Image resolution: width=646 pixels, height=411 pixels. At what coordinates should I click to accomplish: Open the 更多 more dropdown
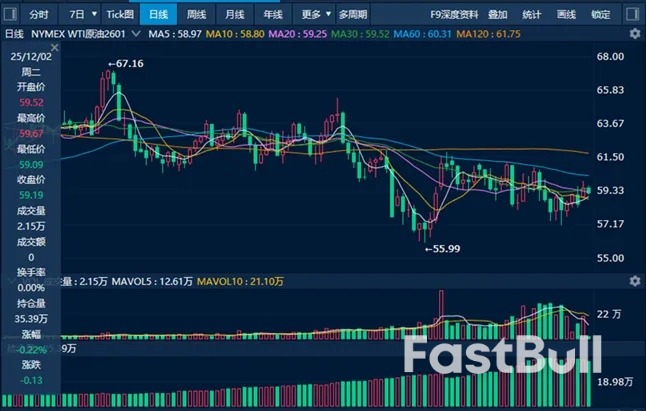315,14
